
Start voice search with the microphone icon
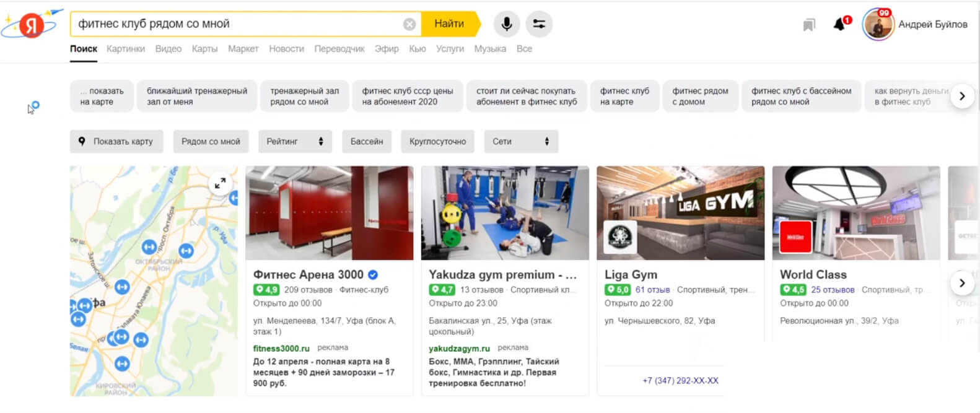507,24
